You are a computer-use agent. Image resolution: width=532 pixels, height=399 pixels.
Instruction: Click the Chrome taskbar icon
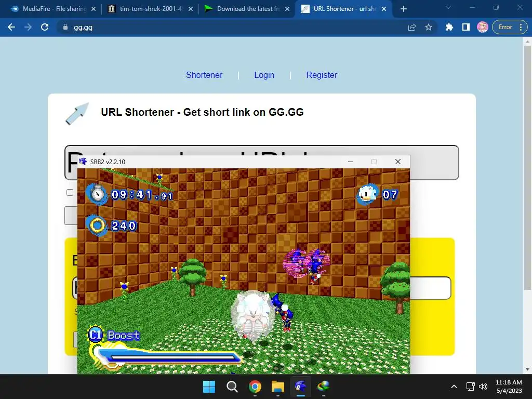255,387
